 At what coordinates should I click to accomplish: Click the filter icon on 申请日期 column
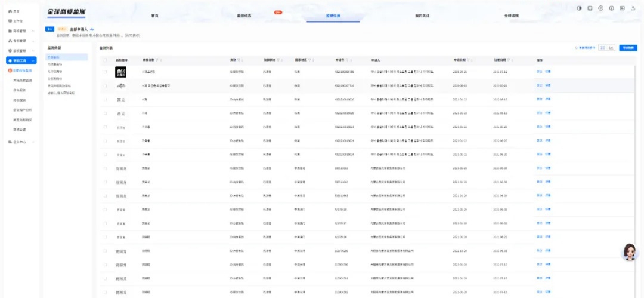point(469,60)
